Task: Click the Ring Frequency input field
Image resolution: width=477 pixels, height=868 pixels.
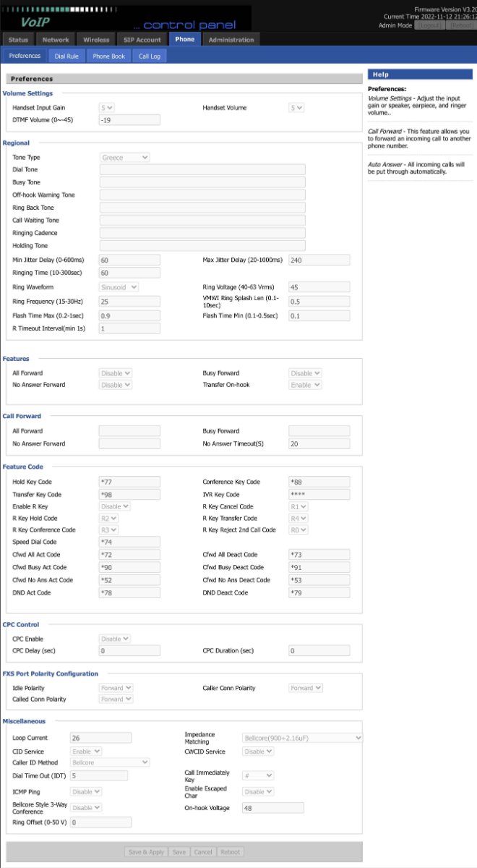Action: coord(129,301)
